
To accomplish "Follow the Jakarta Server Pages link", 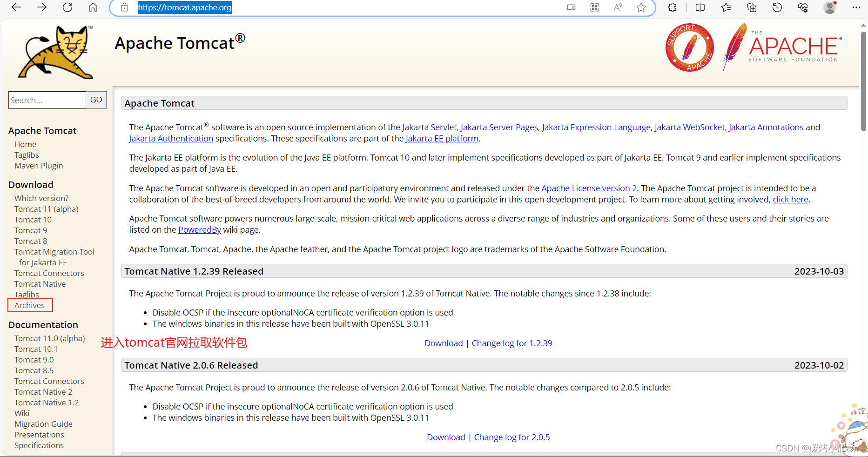I will pos(499,128).
